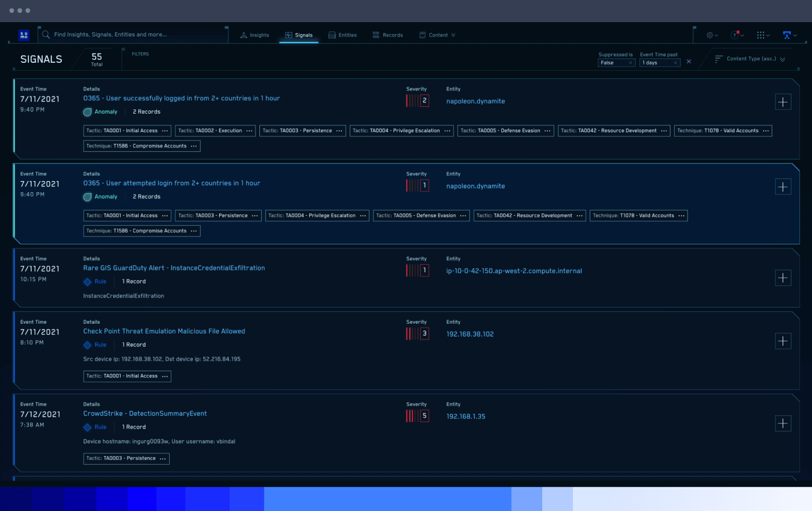Open Rare GIS GuardDuty Alert signal
Screen dimensions: 812x511
click(x=174, y=268)
